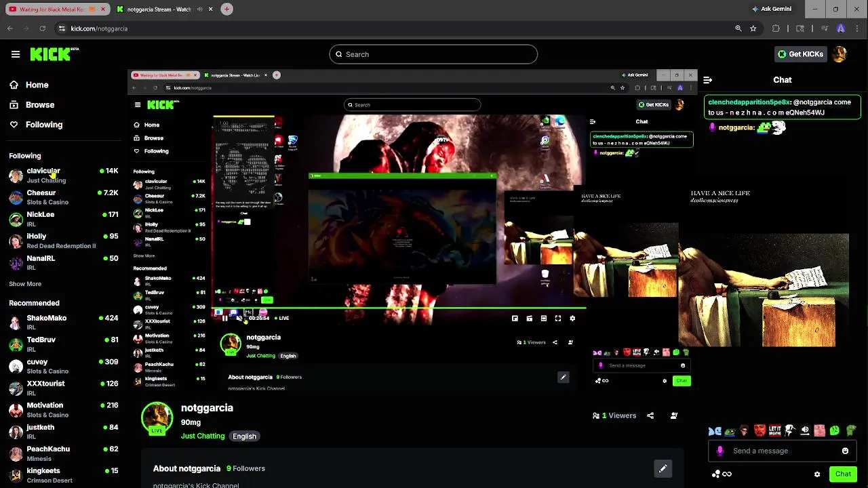Edit the About notggarcia section
Viewport: 868px width, 488px height.
coord(663,468)
